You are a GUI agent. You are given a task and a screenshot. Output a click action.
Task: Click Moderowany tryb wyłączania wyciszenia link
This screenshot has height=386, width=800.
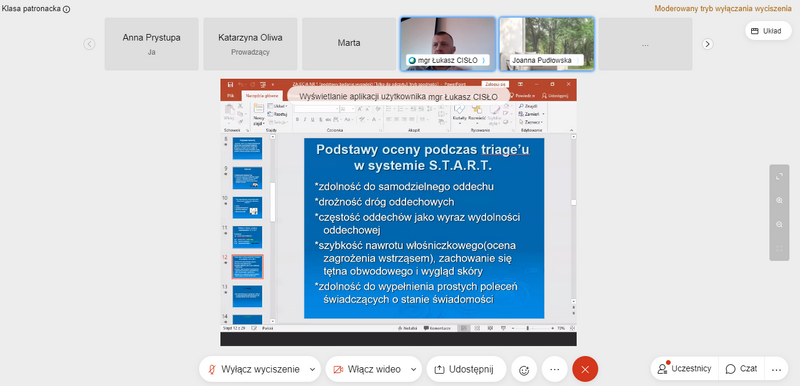tap(727, 9)
